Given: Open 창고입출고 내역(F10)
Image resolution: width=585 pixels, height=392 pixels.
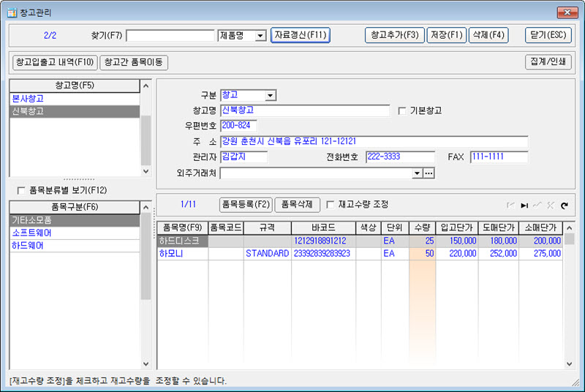Looking at the screenshot, I should 55,62.
